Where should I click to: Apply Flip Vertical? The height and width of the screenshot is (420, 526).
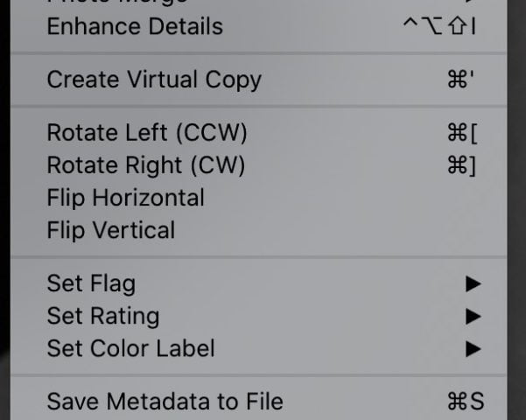click(110, 230)
